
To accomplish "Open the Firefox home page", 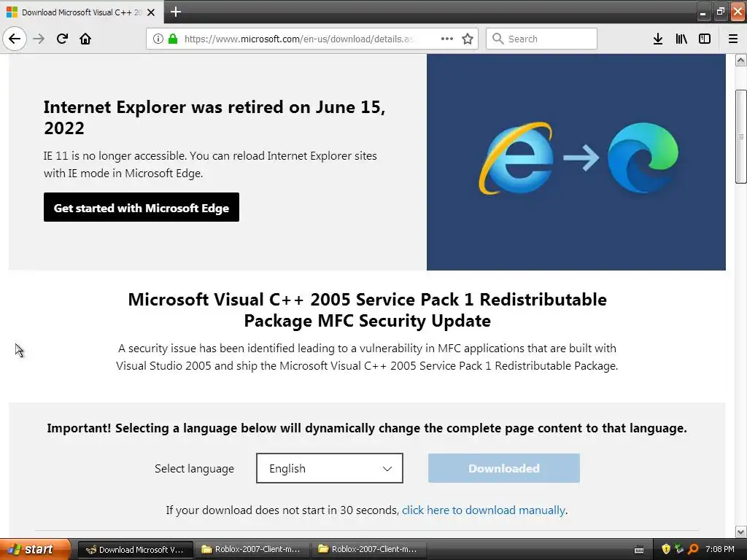I will pos(85,39).
